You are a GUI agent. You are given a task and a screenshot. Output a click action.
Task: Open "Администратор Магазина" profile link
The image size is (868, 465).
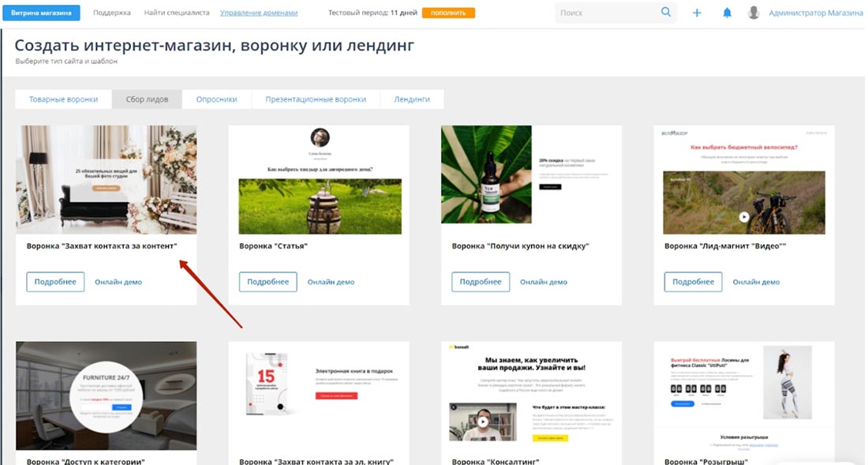[x=815, y=13]
